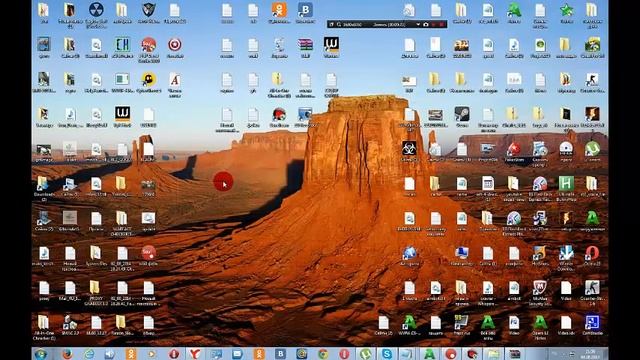Click the blue VK icon in the taskbar

[280, 354]
